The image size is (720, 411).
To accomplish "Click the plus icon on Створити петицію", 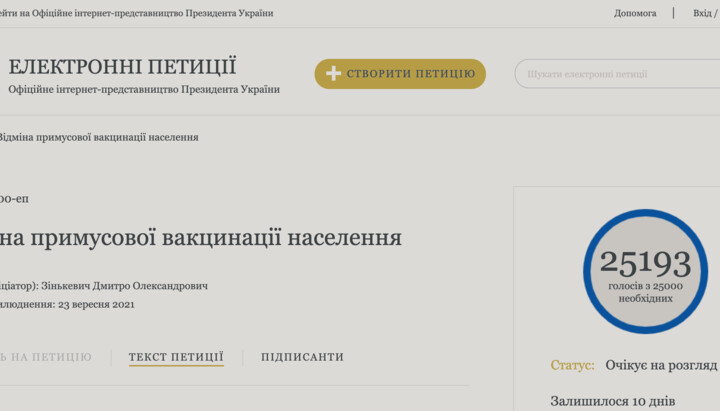I will [334, 74].
